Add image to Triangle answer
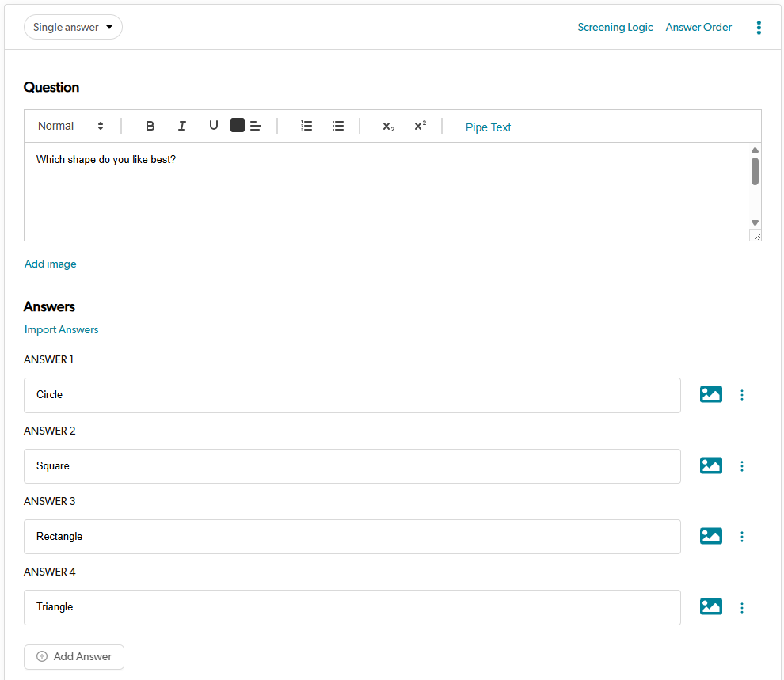The image size is (784, 680). pyautogui.click(x=710, y=607)
